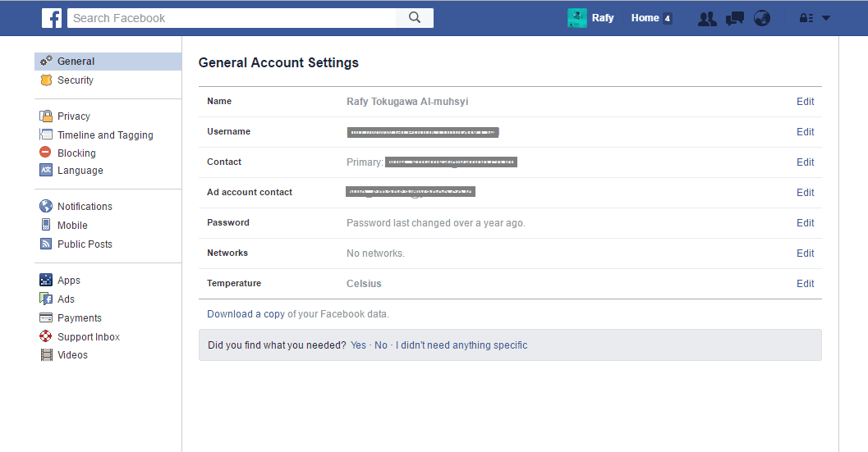
Task: Open the Blocking settings icon
Action: [46, 153]
